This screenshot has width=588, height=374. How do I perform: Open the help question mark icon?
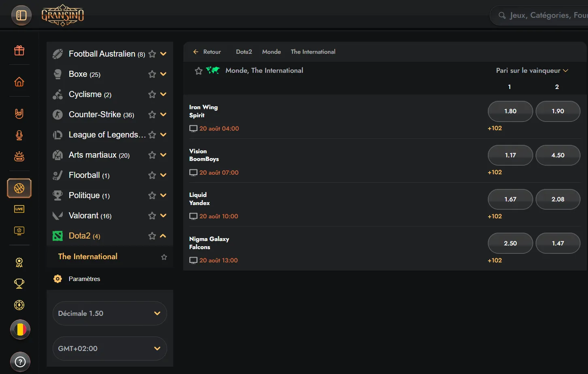[20, 362]
